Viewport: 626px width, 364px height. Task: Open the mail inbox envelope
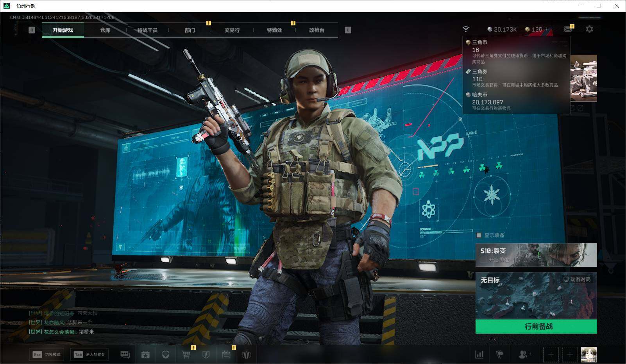coord(568,29)
